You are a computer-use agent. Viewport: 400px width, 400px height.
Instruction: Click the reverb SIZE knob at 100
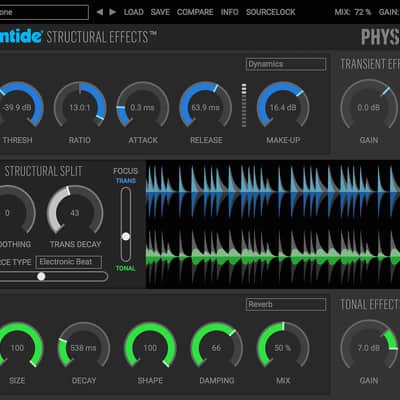[17, 346]
